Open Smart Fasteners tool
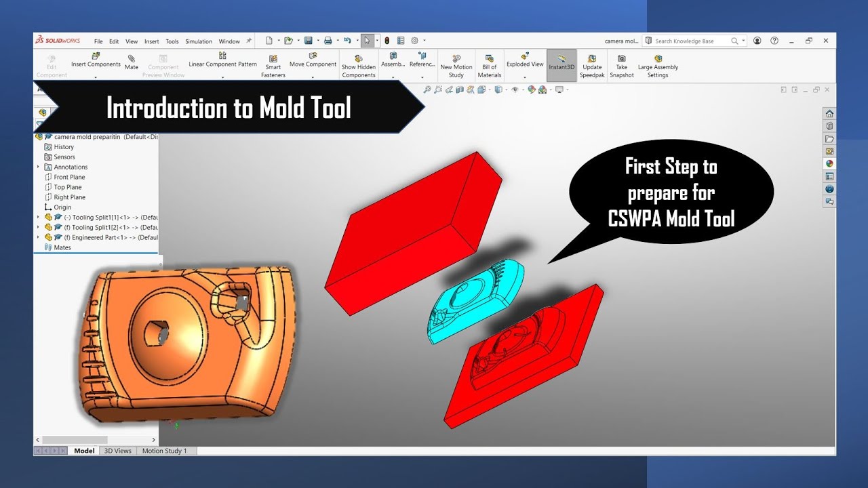The image size is (868, 488). pyautogui.click(x=273, y=66)
